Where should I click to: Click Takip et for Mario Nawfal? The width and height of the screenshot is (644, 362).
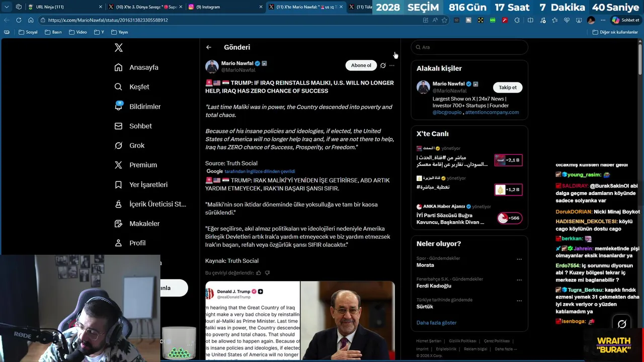tap(508, 87)
